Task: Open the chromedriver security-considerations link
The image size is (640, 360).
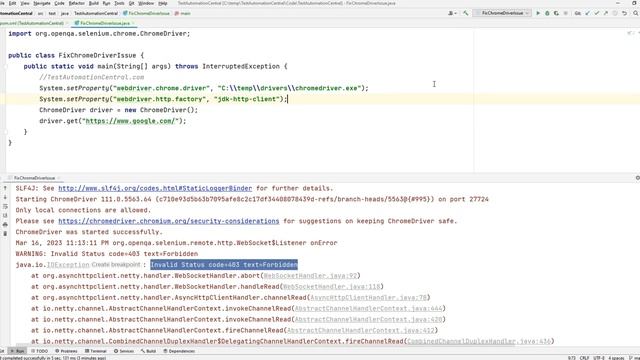Action: 169,221
